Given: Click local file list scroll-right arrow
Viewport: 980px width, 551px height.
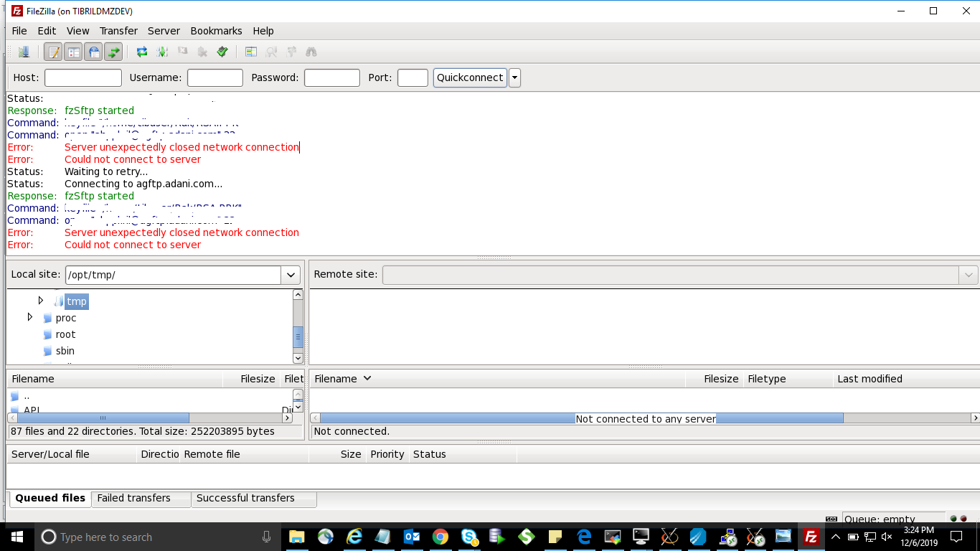Looking at the screenshot, I should [x=288, y=418].
